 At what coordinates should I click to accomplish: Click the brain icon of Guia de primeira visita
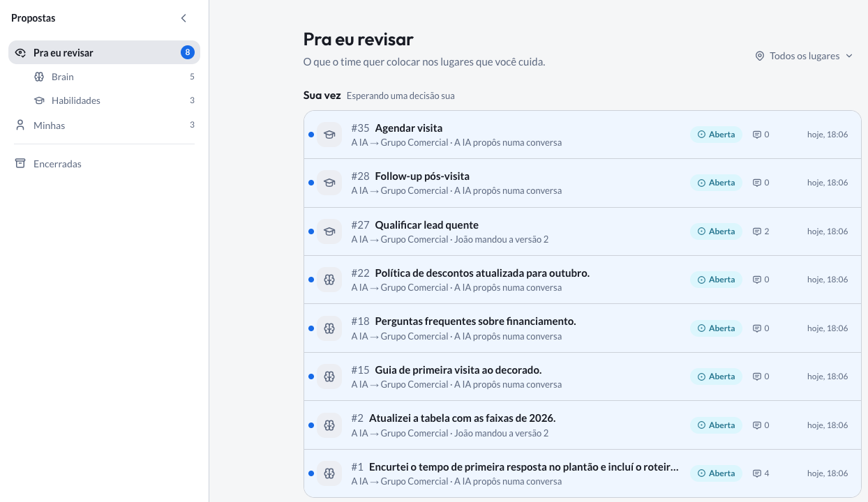click(329, 376)
